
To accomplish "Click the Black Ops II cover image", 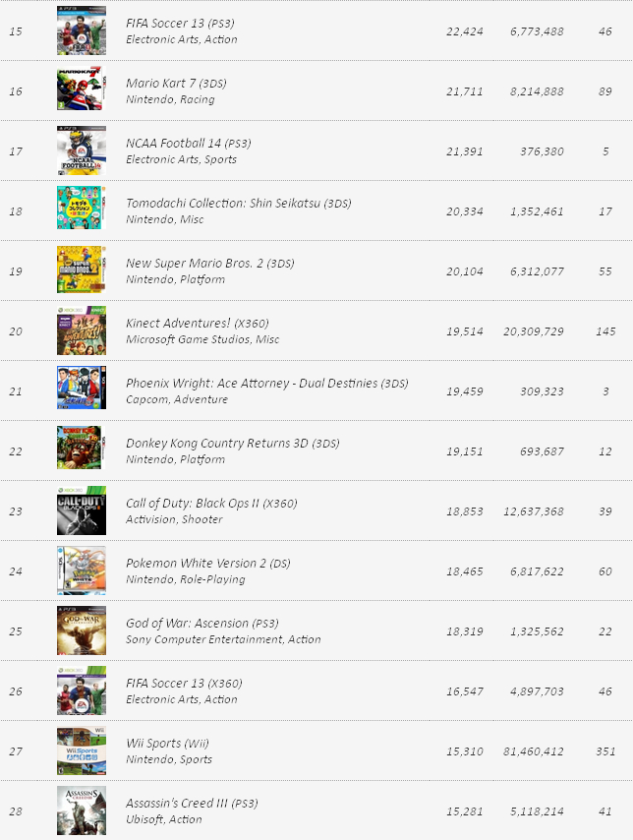I will 81,511.
